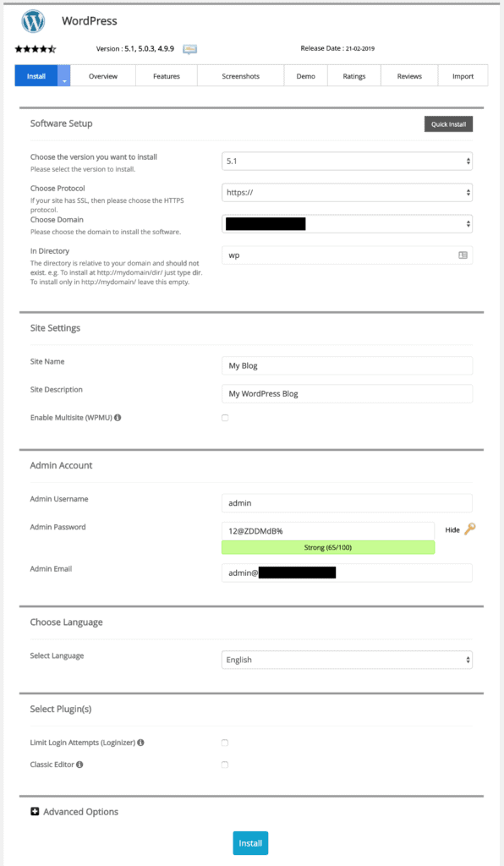Switch to the Features tab
Image resolution: width=504 pixels, height=866 pixels.
[166, 76]
